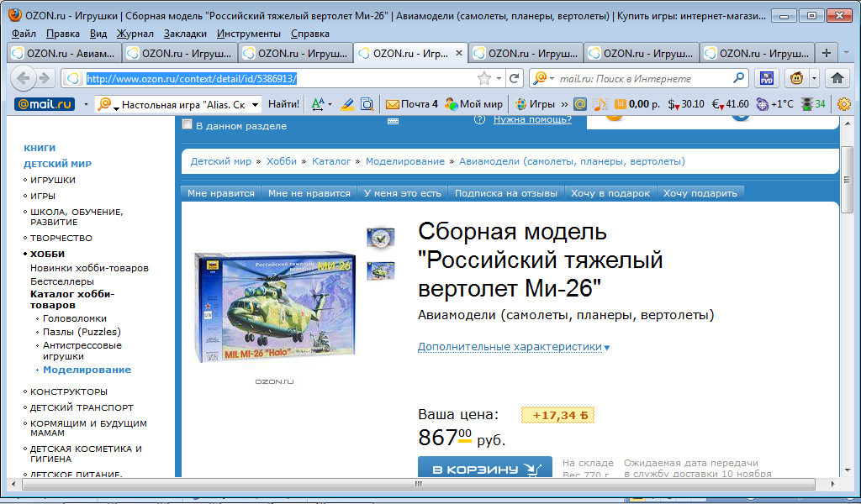Click 'У меня это есть' button

click(403, 193)
